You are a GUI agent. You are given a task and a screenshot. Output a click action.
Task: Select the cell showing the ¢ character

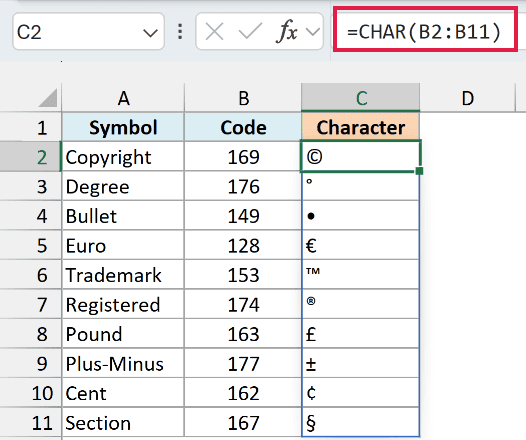(361, 393)
